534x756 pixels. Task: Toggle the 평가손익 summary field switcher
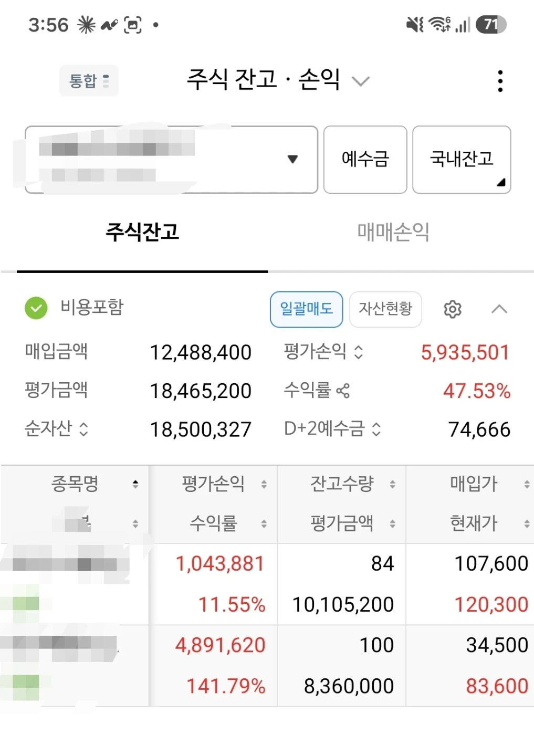pos(359,352)
